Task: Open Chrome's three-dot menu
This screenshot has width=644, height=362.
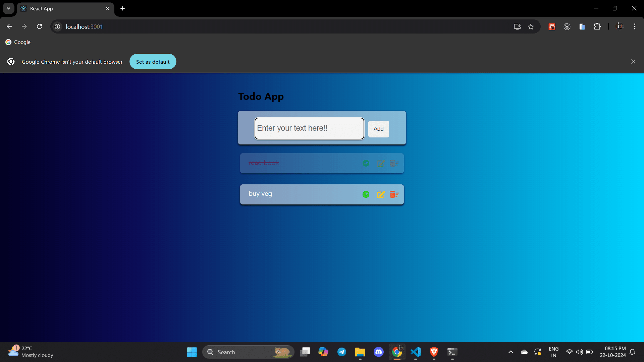Action: (x=635, y=26)
